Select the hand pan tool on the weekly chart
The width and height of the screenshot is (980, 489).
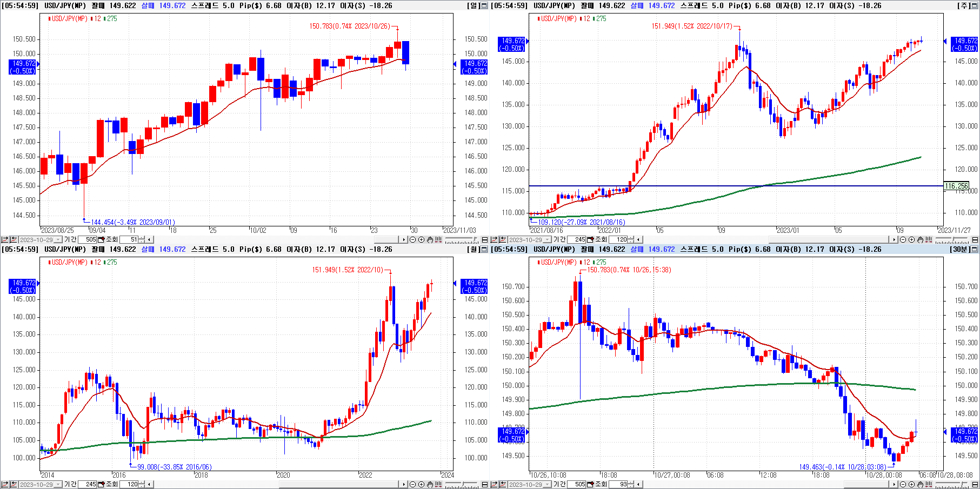tap(921, 239)
